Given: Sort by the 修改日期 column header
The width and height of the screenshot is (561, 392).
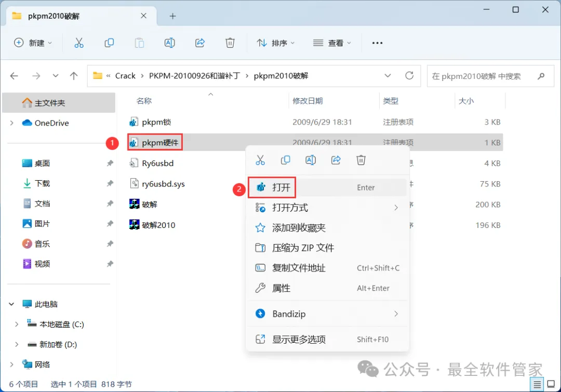Looking at the screenshot, I should [x=308, y=101].
